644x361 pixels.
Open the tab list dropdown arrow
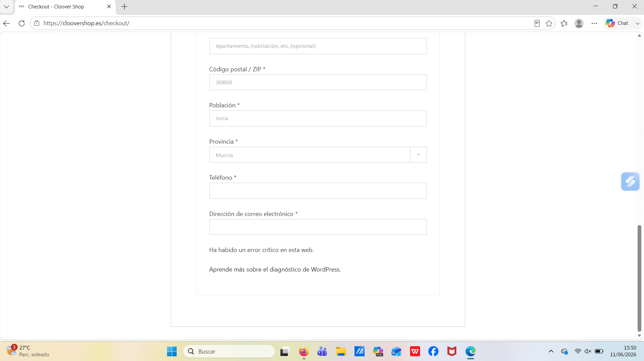(6, 6)
